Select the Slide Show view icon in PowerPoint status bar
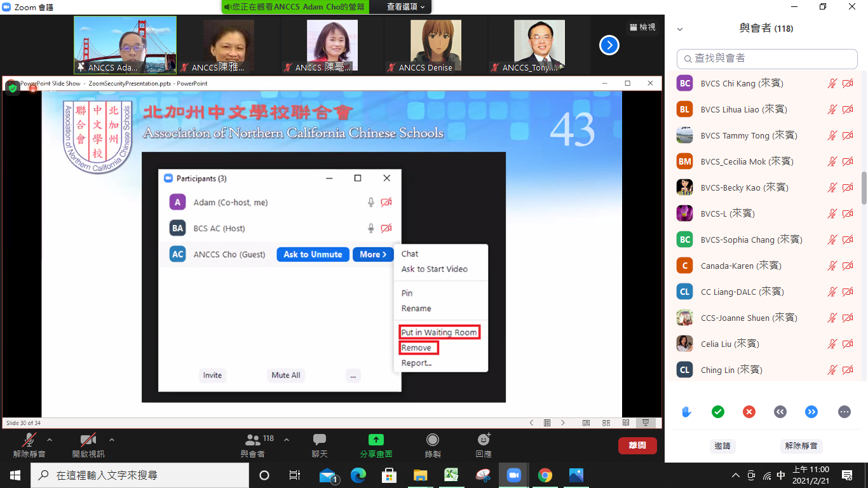 (646, 422)
